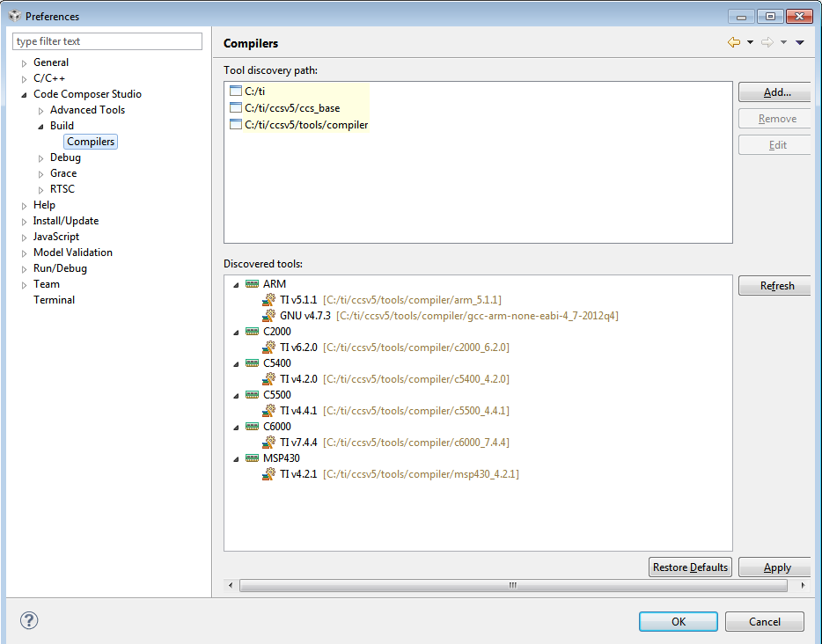Select the GNU v4.7.3 compiler icon
This screenshot has height=644, width=822.
point(269,316)
